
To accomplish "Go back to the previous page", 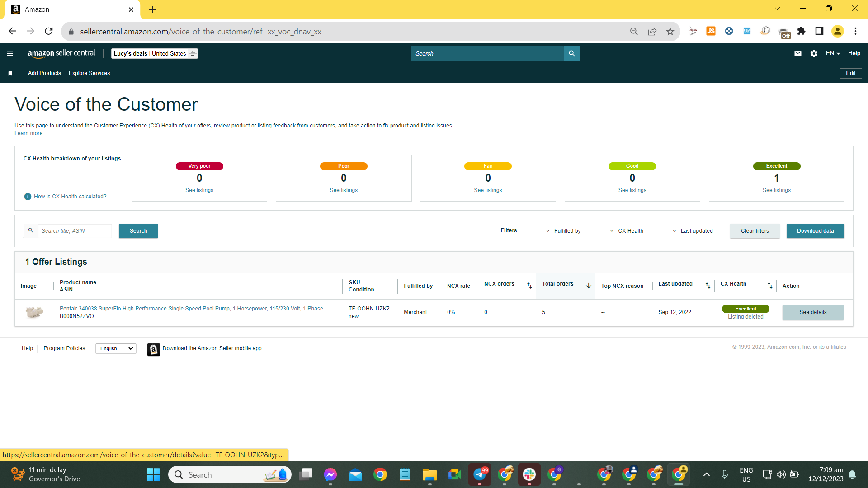I will 12,31.
